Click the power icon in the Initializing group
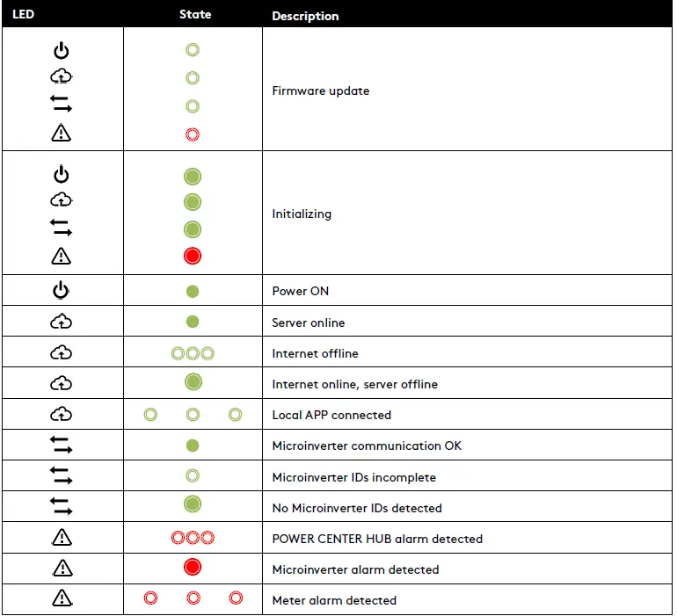 click(x=61, y=174)
